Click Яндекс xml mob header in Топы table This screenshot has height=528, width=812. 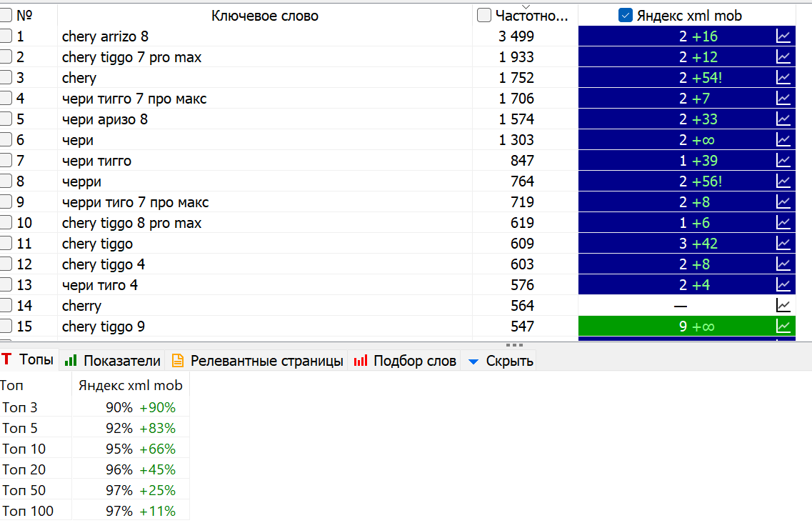tap(131, 386)
